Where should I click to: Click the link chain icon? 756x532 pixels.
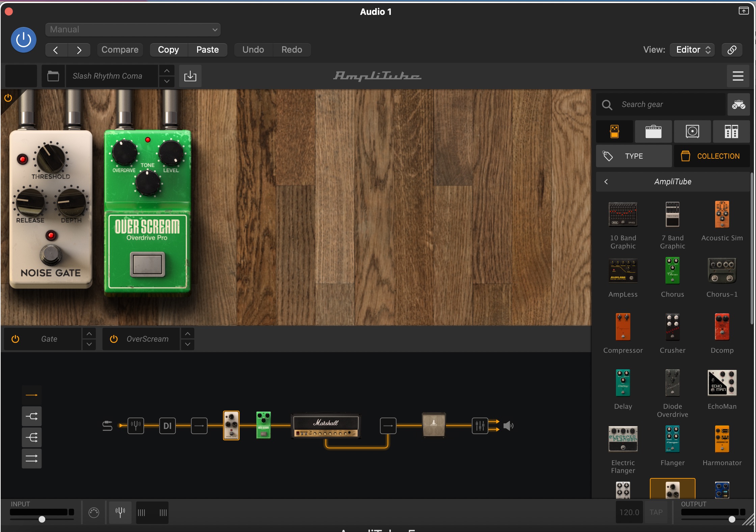(x=732, y=50)
